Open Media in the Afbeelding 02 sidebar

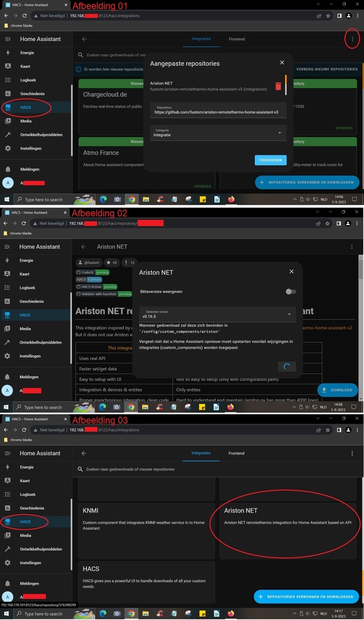coord(25,329)
